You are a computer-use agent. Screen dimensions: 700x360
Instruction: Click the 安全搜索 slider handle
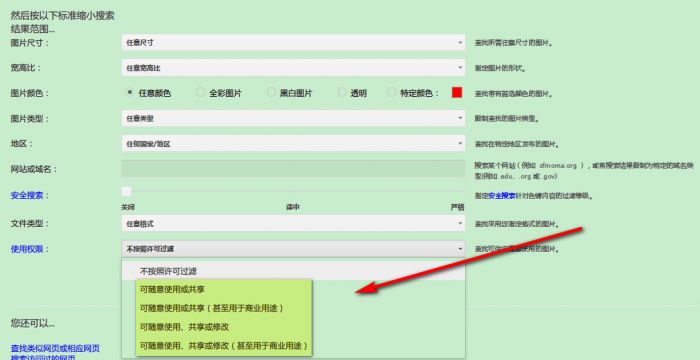point(127,192)
